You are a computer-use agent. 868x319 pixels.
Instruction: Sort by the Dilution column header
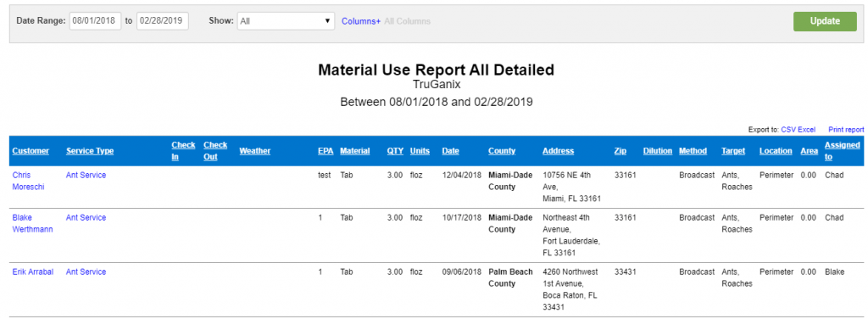point(658,151)
